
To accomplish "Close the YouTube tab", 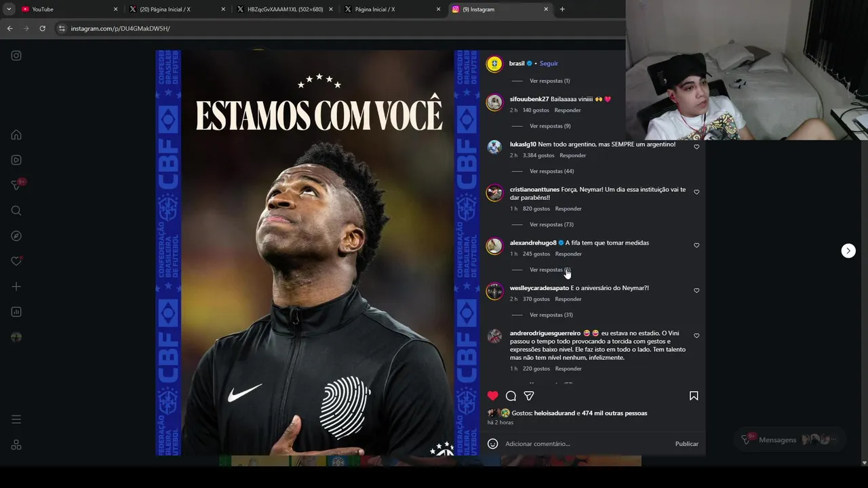I will pos(115,9).
